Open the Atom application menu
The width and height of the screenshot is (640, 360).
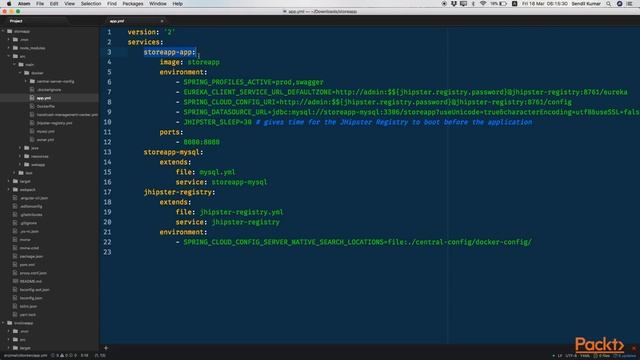coord(24,4)
